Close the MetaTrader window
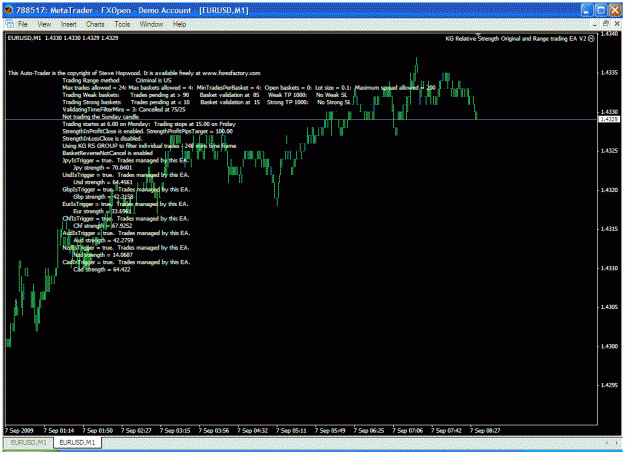This screenshot has width=625, height=452. click(x=616, y=10)
